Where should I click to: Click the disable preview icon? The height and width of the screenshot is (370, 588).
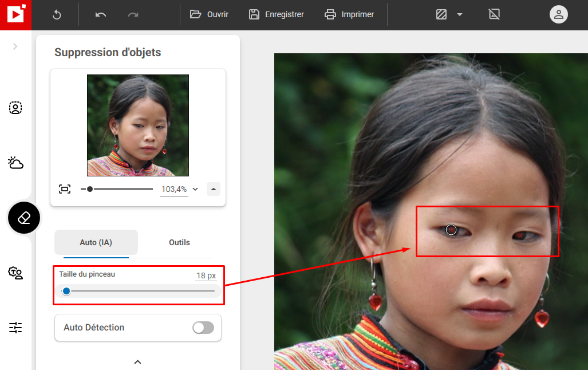pyautogui.click(x=494, y=14)
